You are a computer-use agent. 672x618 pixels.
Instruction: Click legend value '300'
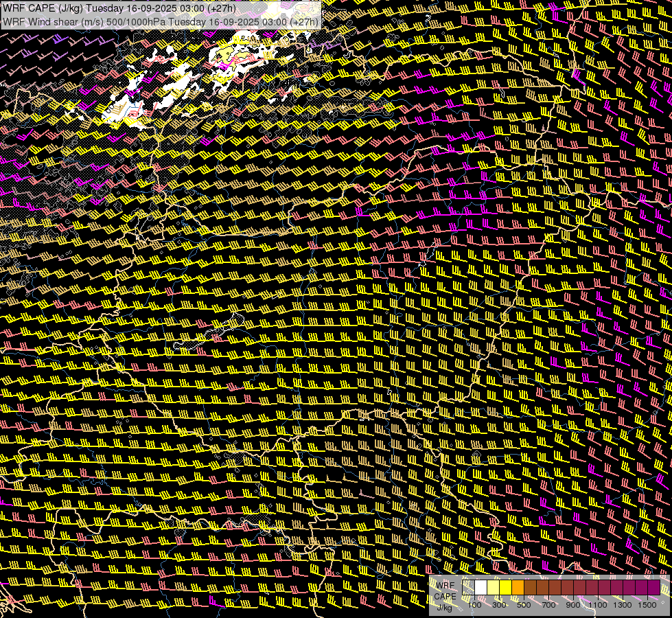[499, 605]
